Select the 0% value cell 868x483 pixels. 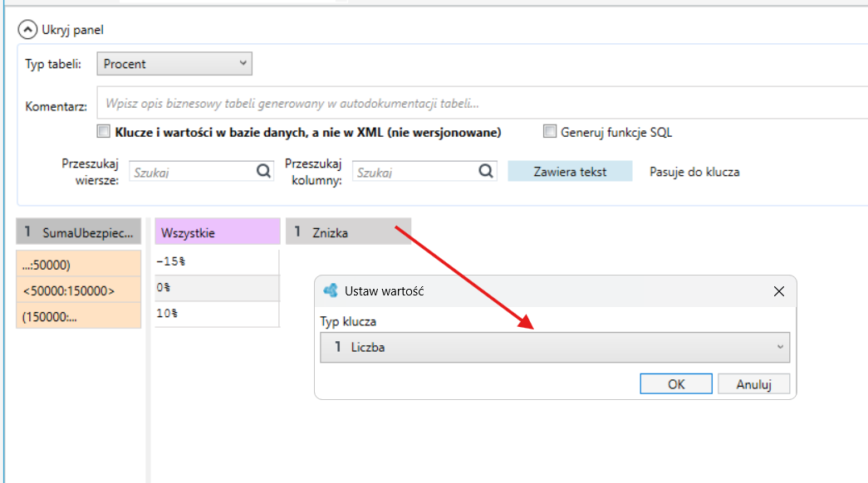pyautogui.click(x=217, y=288)
